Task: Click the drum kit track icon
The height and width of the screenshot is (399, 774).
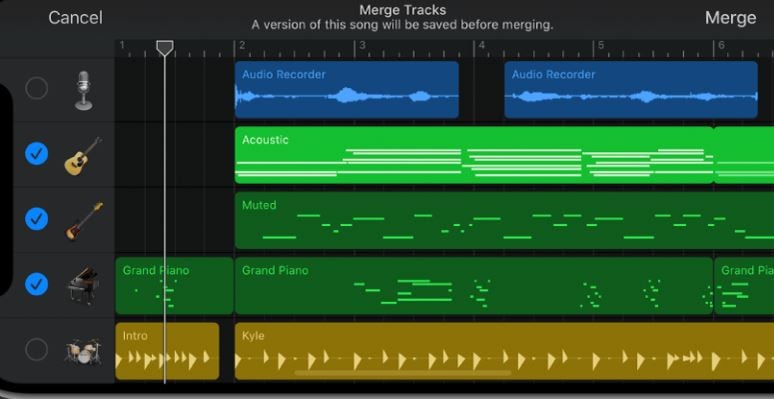Action: click(x=83, y=351)
